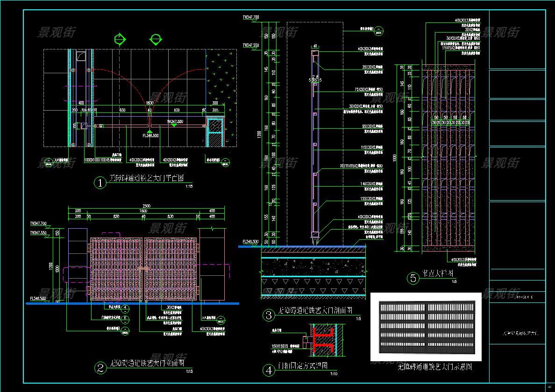
Task: Click the 150X150X5 annotation in detail 4
Action: point(282,346)
